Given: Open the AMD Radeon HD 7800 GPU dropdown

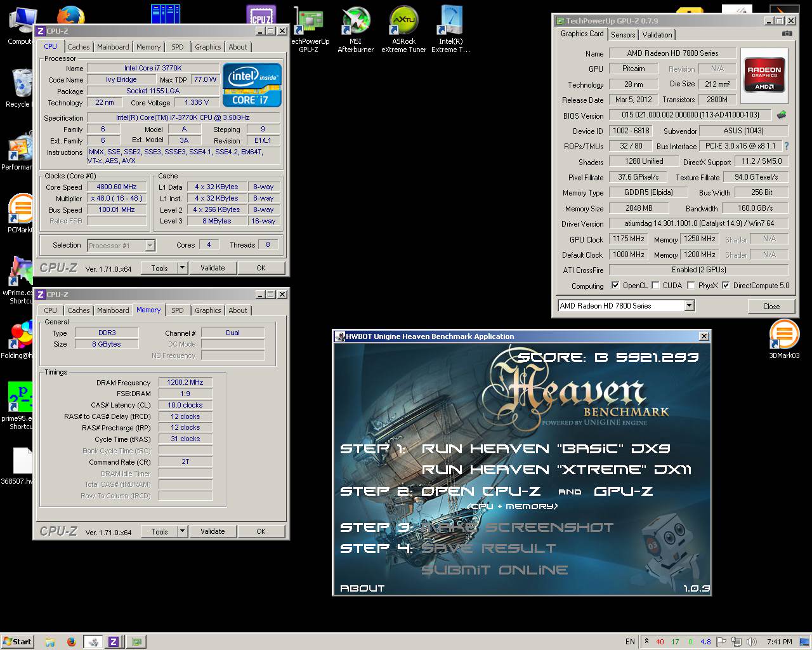Looking at the screenshot, I should [x=690, y=306].
